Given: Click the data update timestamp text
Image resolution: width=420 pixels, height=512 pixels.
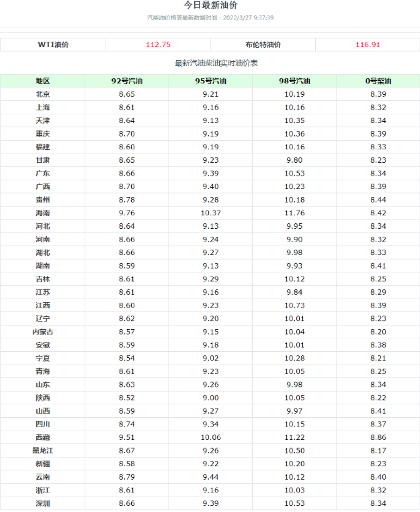Looking at the screenshot, I should [x=210, y=17].
